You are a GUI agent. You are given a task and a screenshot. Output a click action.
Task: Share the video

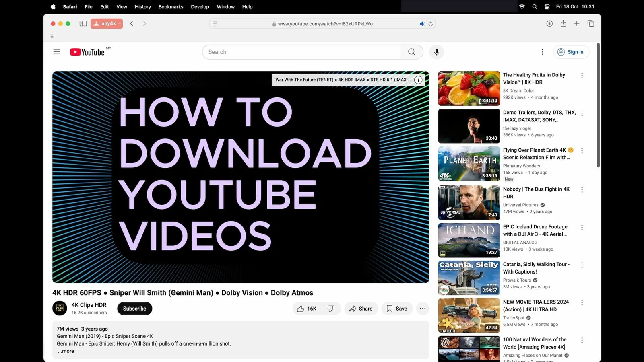[x=361, y=309]
